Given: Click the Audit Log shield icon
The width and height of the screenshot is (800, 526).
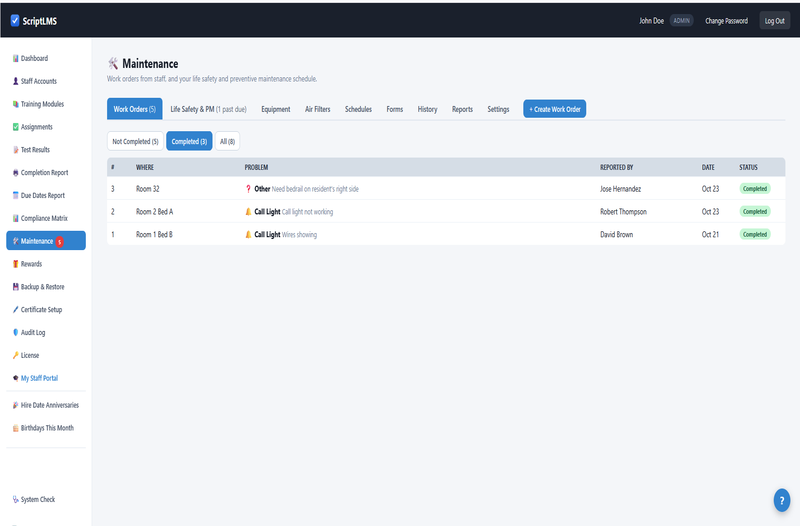Looking at the screenshot, I should (15, 332).
